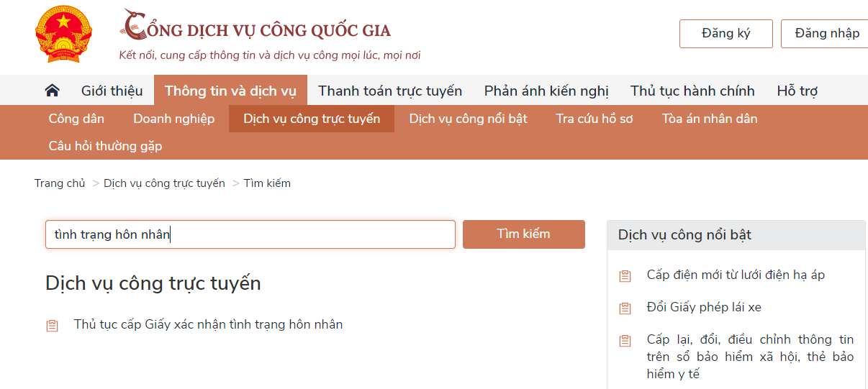
Task: Open the Tra cứu hồ sơ tab
Action: coord(594,119)
